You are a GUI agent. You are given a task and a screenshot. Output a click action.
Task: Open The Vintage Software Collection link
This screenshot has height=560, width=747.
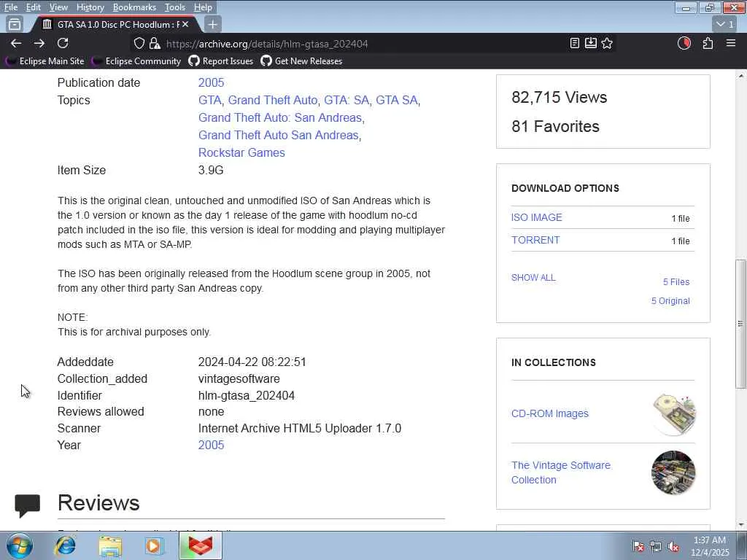(561, 472)
